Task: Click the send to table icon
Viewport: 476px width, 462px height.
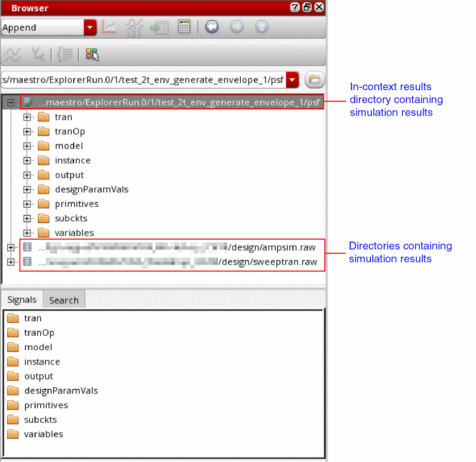Action: click(x=159, y=28)
